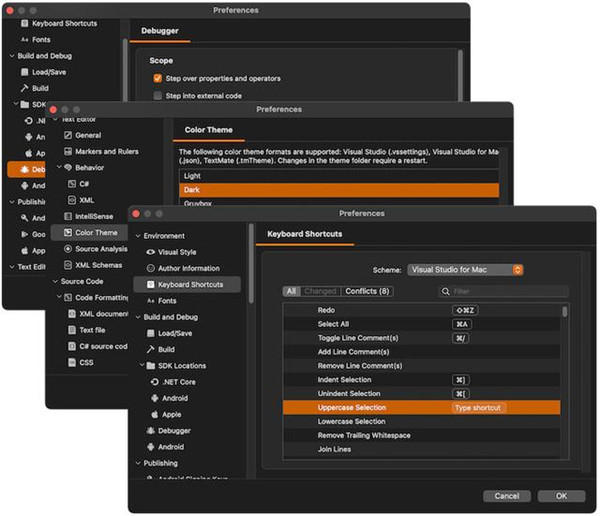Click the Visual Style eye icon

coord(151,252)
